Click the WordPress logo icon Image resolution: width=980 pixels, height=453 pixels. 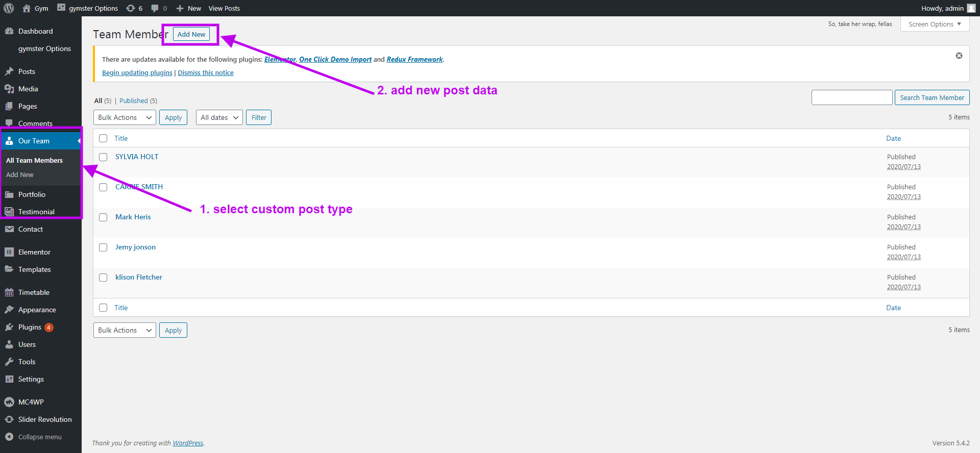pyautogui.click(x=9, y=8)
